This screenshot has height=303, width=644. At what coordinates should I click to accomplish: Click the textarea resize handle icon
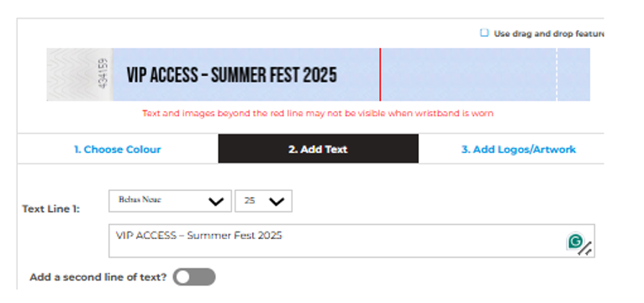(585, 249)
